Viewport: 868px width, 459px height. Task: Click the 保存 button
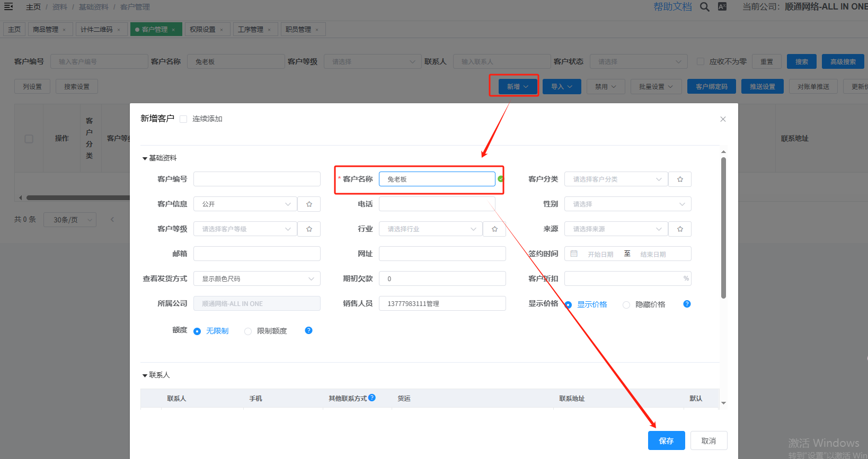(x=666, y=441)
